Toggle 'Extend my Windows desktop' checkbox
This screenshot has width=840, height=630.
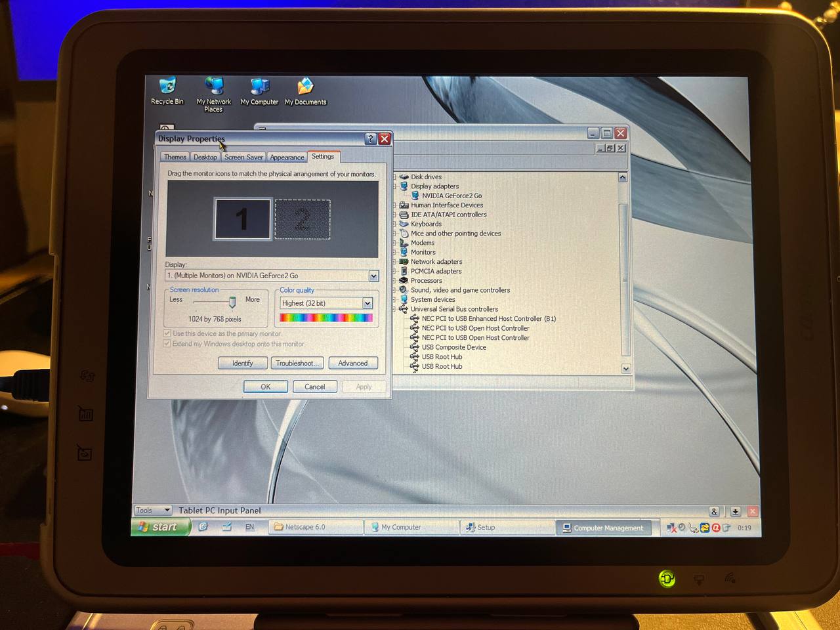tap(167, 344)
